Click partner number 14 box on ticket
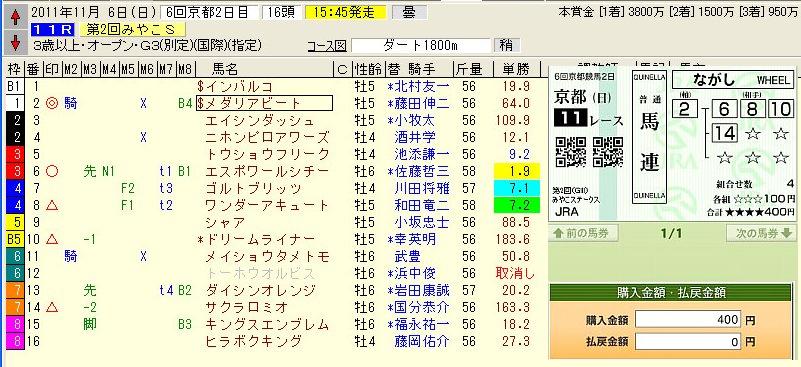This screenshot has width=801, height=367. [x=724, y=133]
